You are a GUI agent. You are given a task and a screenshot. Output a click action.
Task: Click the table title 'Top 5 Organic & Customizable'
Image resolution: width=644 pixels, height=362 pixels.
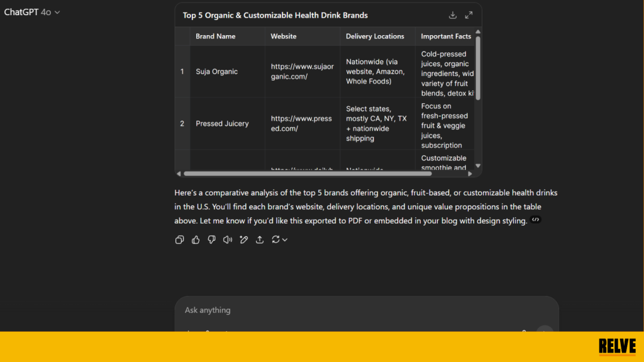(x=275, y=15)
